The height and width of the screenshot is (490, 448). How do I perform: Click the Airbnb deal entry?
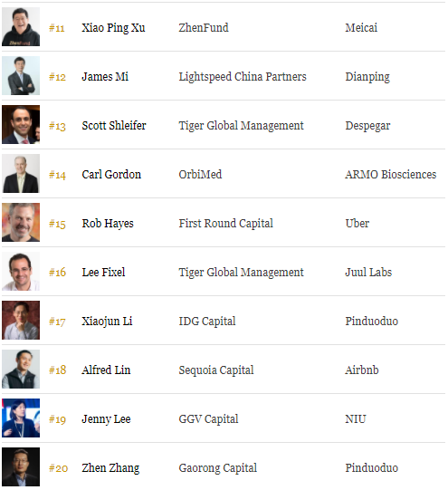tap(362, 370)
